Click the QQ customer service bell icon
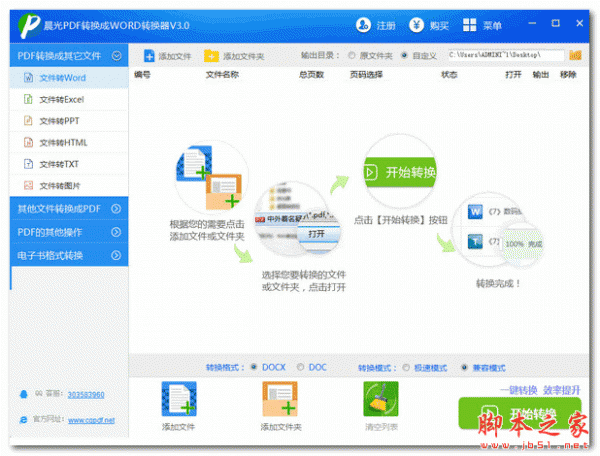 pos(24,394)
